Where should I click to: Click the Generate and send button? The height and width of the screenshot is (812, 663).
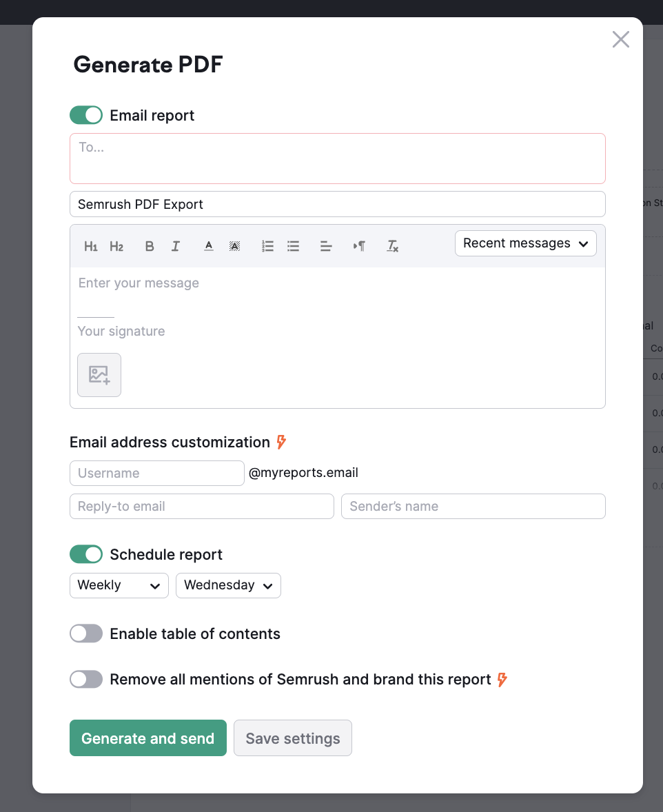148,738
